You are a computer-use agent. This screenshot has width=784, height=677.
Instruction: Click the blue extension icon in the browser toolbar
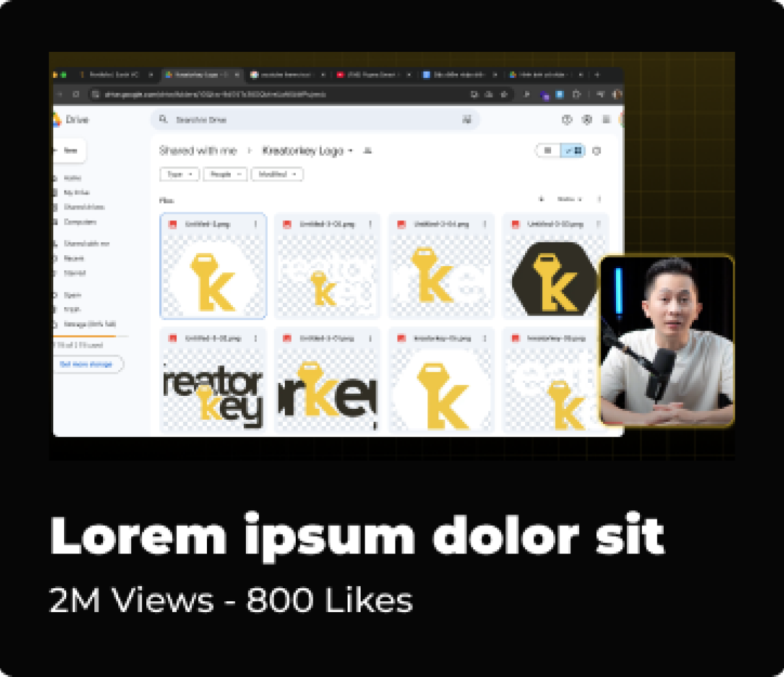tap(559, 94)
